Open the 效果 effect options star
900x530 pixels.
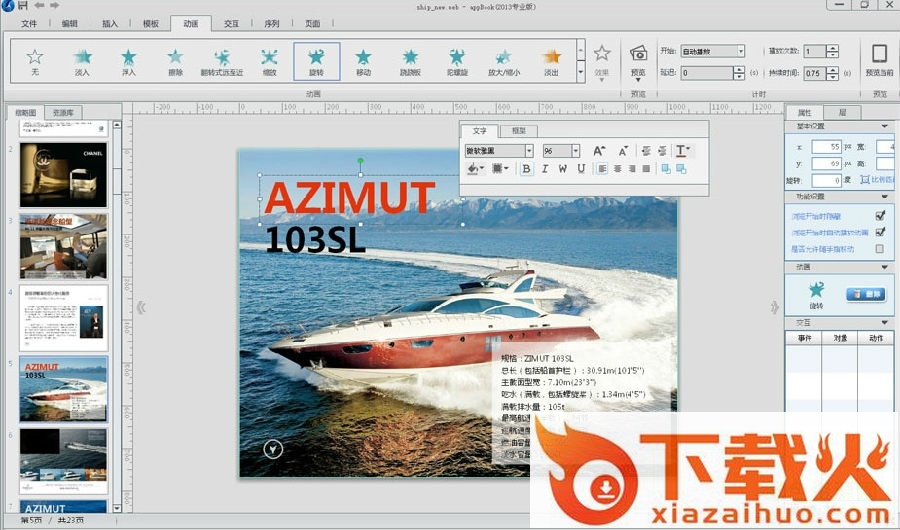click(x=602, y=61)
